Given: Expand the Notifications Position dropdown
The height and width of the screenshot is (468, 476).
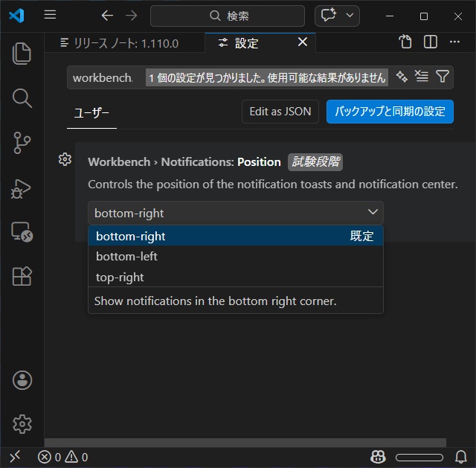Looking at the screenshot, I should 235,213.
